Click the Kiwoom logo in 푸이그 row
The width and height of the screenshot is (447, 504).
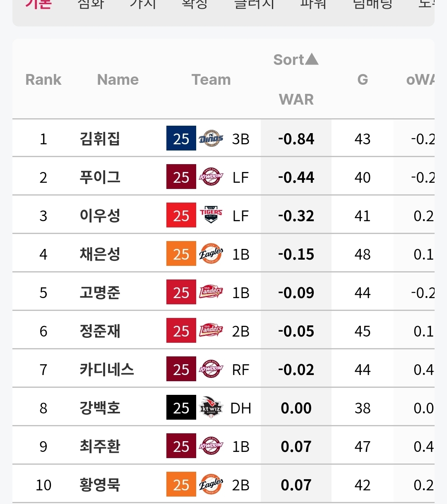click(x=211, y=177)
